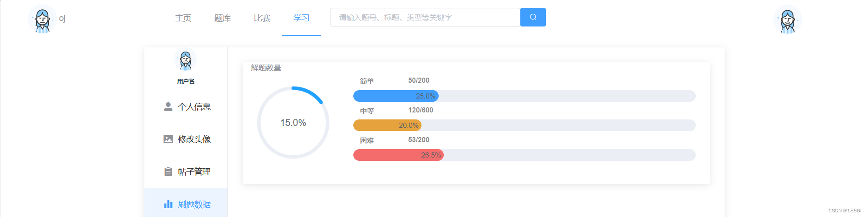Click the 困难 difficulty label
Image resolution: width=868 pixels, height=217 pixels.
point(367,140)
